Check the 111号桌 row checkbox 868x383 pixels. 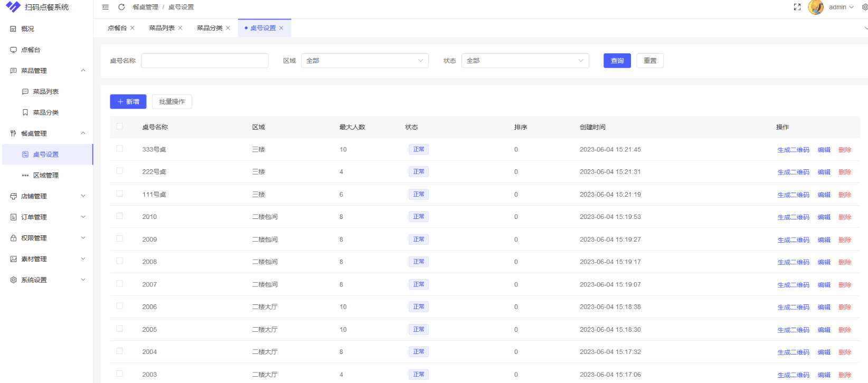tap(120, 194)
